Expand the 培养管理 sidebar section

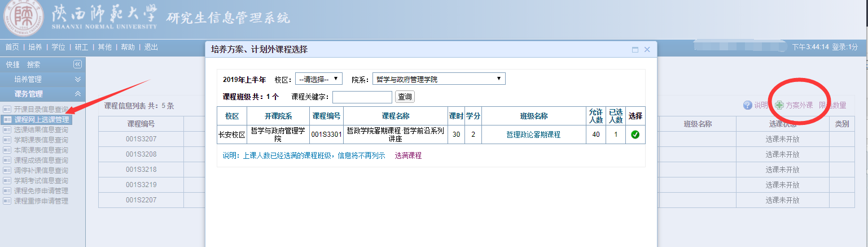coord(78,80)
